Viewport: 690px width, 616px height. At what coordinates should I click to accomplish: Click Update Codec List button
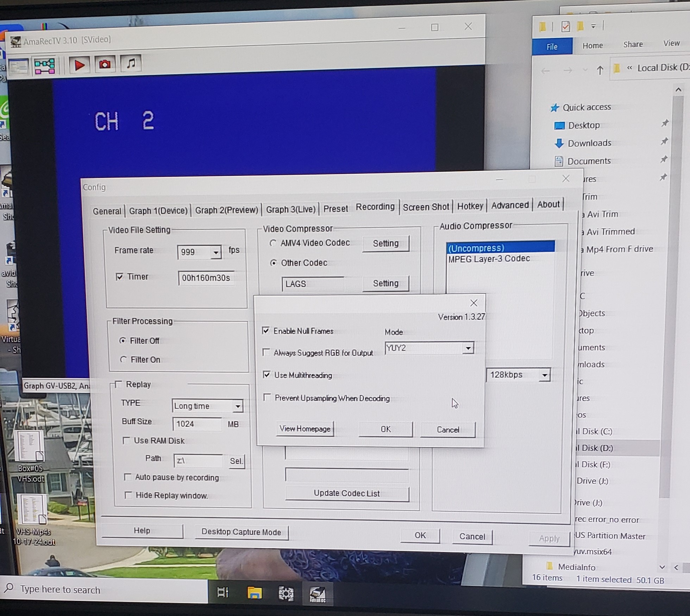click(x=347, y=493)
